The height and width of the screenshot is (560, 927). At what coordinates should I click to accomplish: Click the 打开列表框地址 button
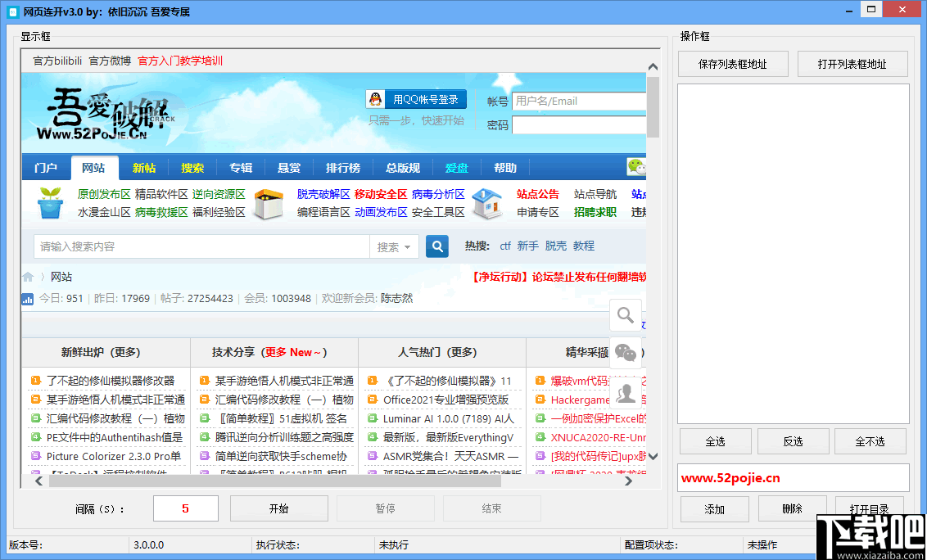coord(852,63)
